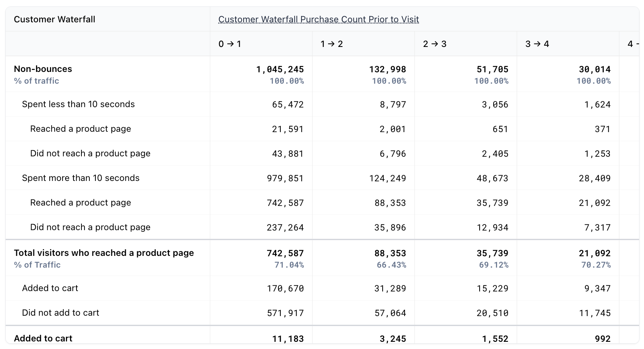Select the 124,249 cell in 1 → 2 column
Viewport: 644px width, 349px height.
click(x=387, y=178)
